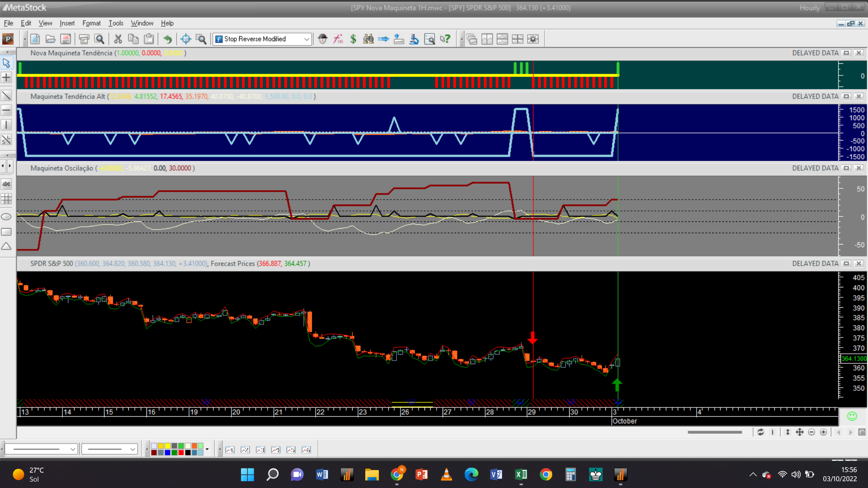Pick the blue color swatch
The height and width of the screenshot is (488, 868).
point(167,452)
